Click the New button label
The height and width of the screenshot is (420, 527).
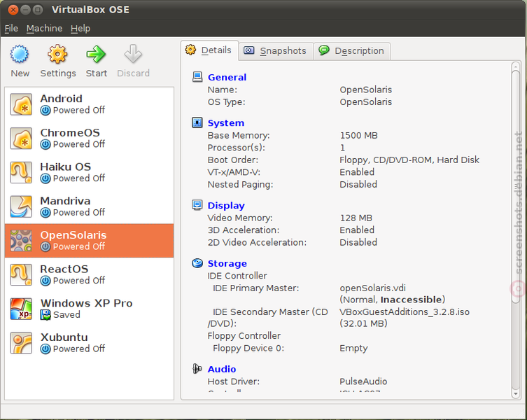pyautogui.click(x=20, y=73)
